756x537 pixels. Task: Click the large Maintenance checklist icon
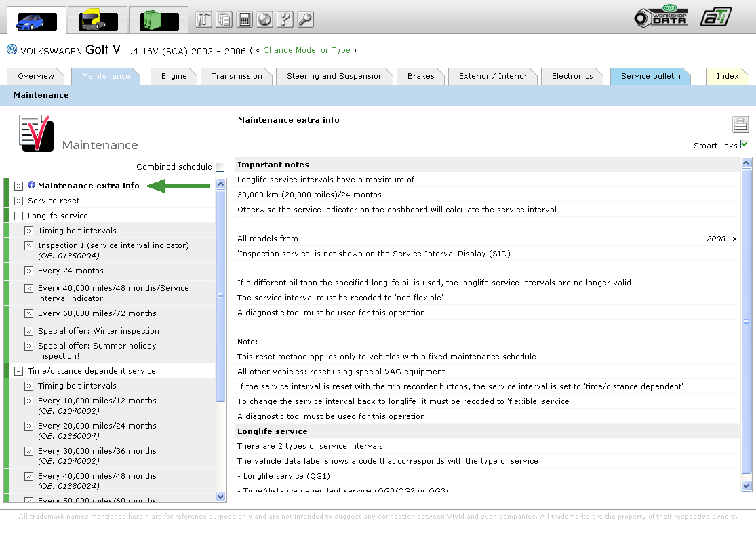point(36,133)
